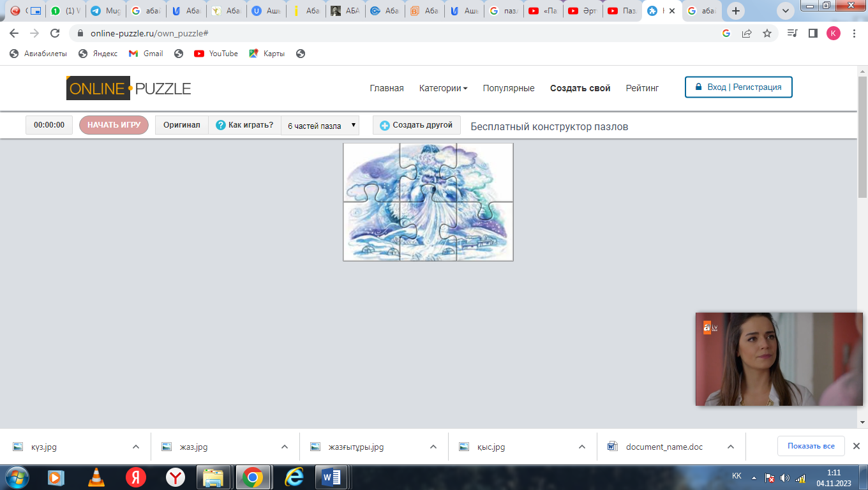
Task: Open Chrome's three-dot menu
Action: pyautogui.click(x=854, y=33)
